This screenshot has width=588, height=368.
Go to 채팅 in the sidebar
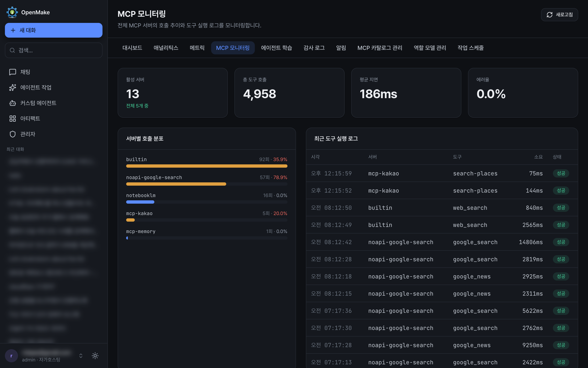[54, 72]
